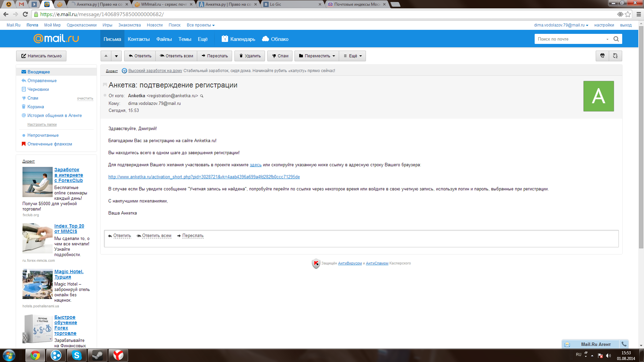Open Yandex browser from taskbar
This screenshot has width=644, height=362.
tap(118, 355)
